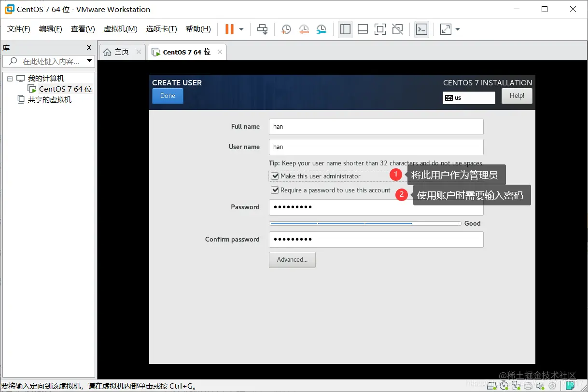The image size is (588, 392).
Task: Click the VMware Workstation title bar logo
Action: (x=9, y=9)
